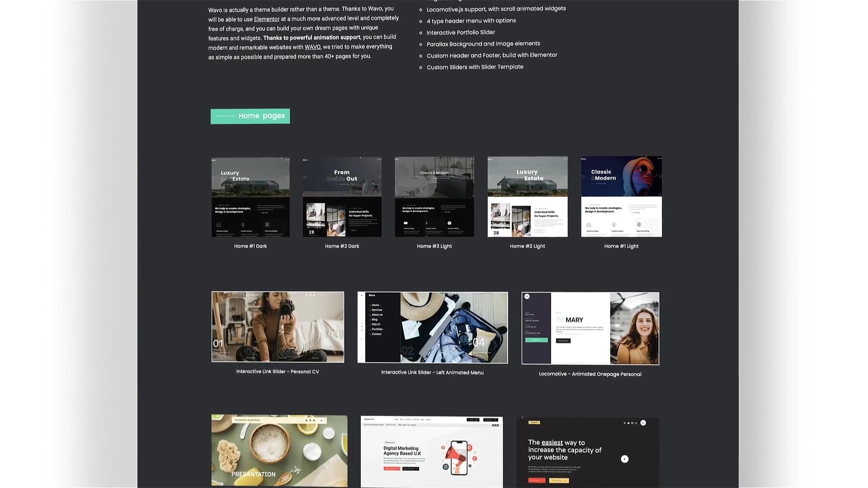The image size is (868, 488).
Task: Click the Home #2 Dark thumbnail
Action: pos(342,196)
